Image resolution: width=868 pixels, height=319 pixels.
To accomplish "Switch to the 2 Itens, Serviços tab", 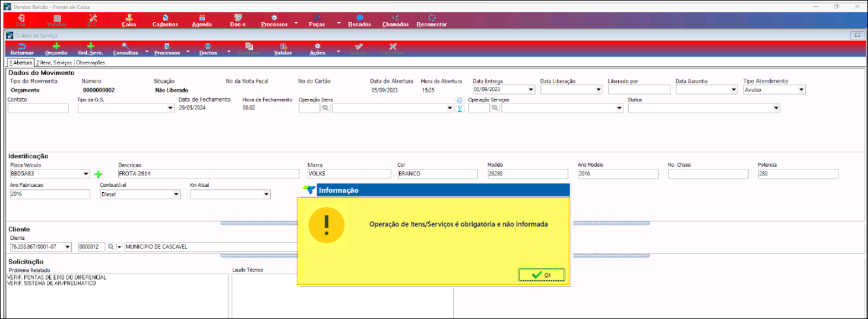I will (54, 62).
